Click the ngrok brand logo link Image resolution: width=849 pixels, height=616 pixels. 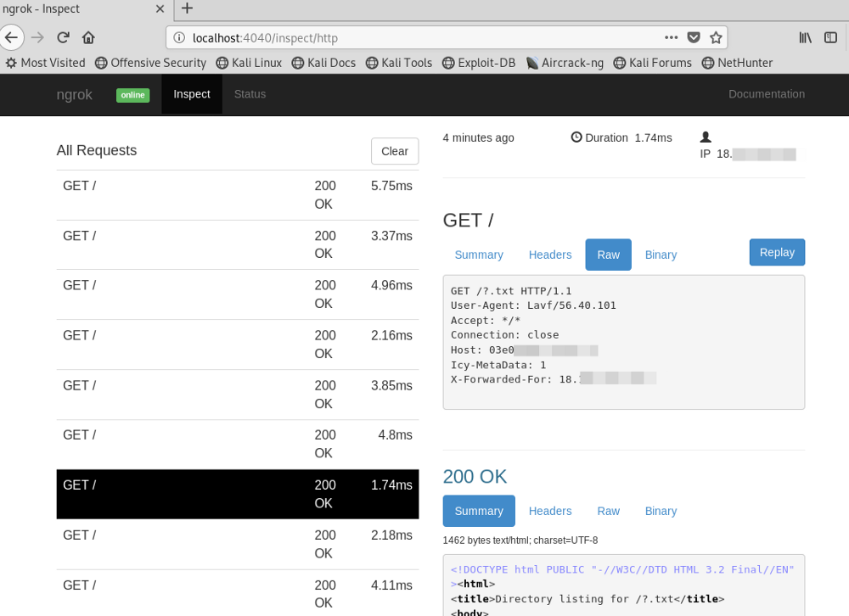click(x=74, y=94)
